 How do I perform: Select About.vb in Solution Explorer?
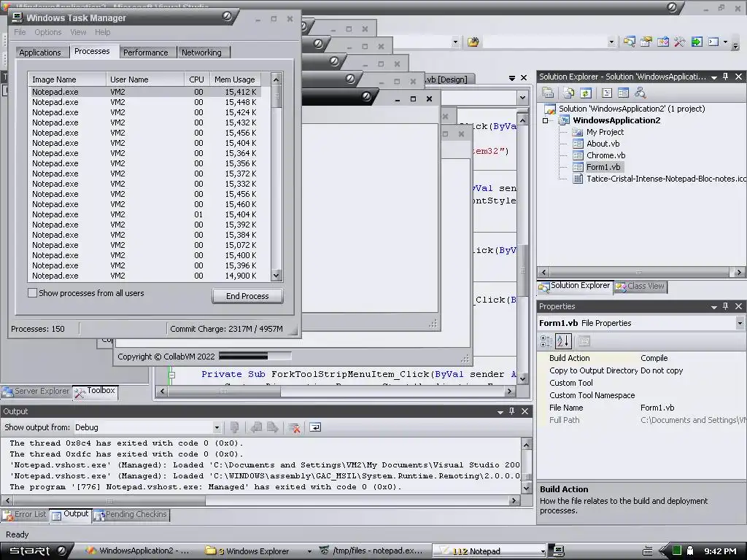point(603,144)
